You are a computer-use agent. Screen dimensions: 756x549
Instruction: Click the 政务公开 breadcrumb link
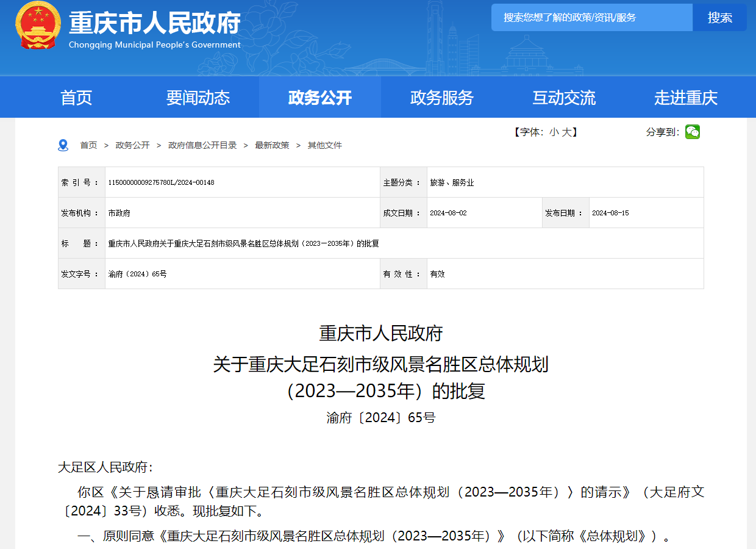pyautogui.click(x=132, y=145)
